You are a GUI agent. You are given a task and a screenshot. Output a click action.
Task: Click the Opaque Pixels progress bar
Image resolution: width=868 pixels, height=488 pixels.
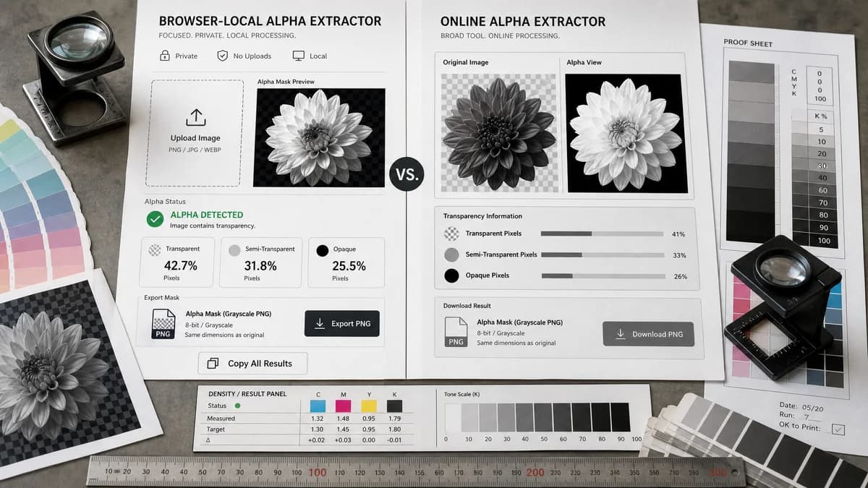point(602,275)
